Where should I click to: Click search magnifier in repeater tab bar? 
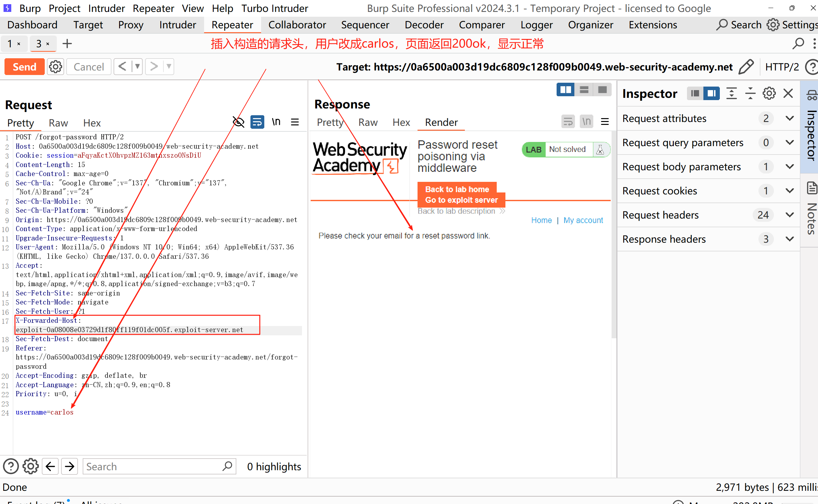798,44
